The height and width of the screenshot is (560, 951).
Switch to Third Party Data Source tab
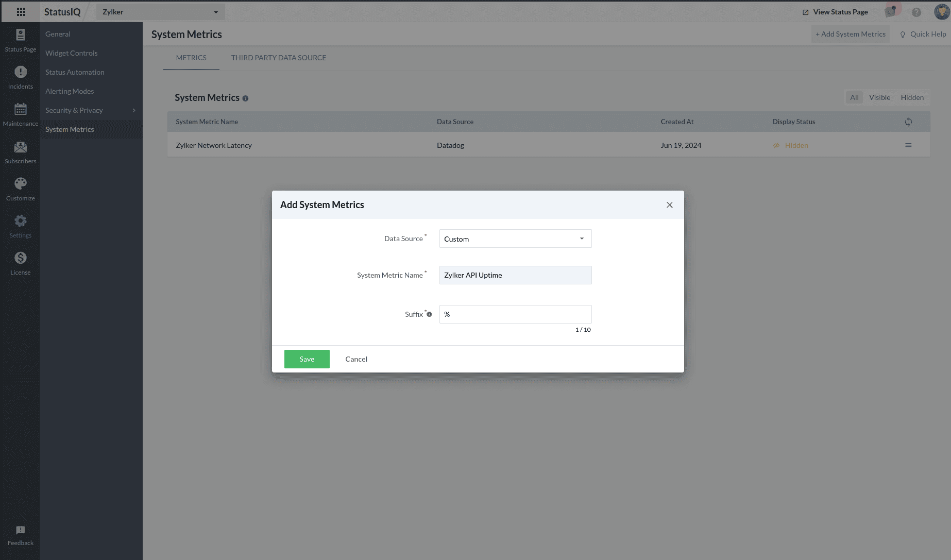(x=279, y=58)
